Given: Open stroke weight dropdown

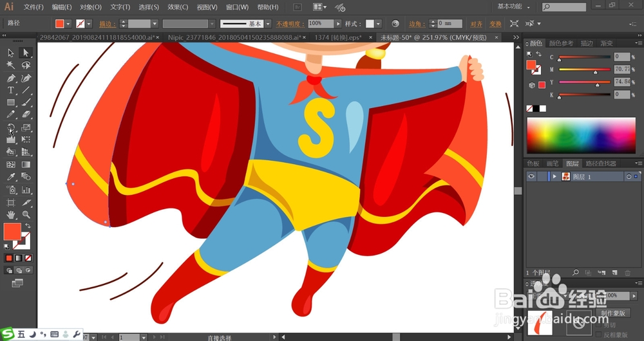Looking at the screenshot, I should click(155, 24).
